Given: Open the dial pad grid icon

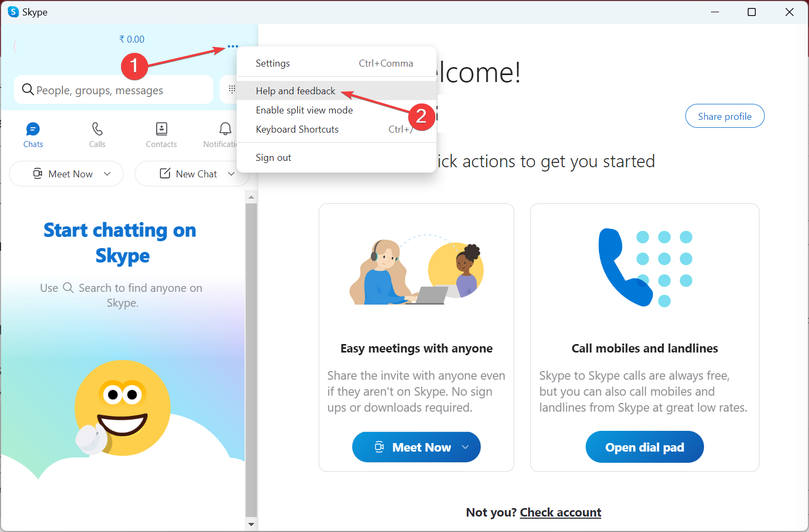Looking at the screenshot, I should (x=232, y=89).
